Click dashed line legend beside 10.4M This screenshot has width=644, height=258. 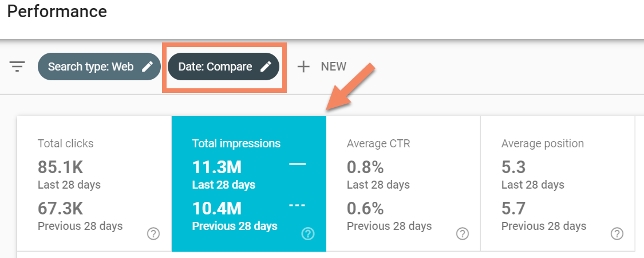tap(298, 205)
